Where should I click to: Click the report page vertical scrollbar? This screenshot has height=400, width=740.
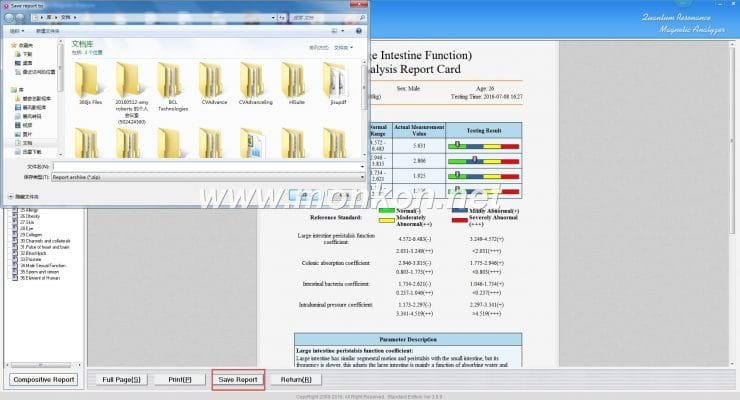coord(733,204)
